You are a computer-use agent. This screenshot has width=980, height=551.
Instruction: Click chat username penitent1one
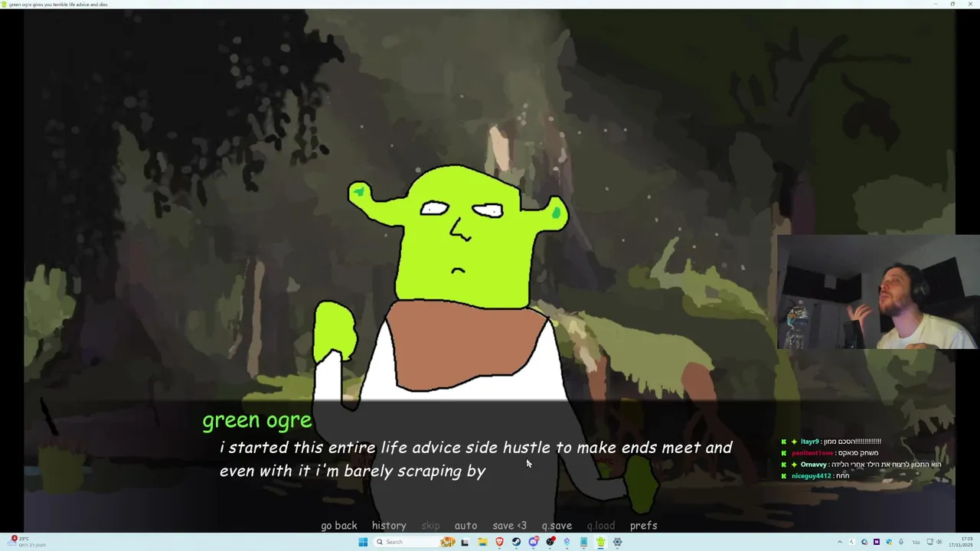point(812,453)
